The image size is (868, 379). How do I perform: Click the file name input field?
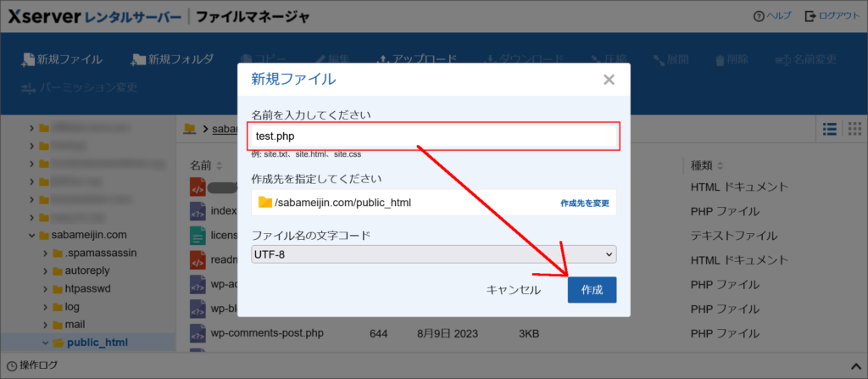tap(433, 137)
